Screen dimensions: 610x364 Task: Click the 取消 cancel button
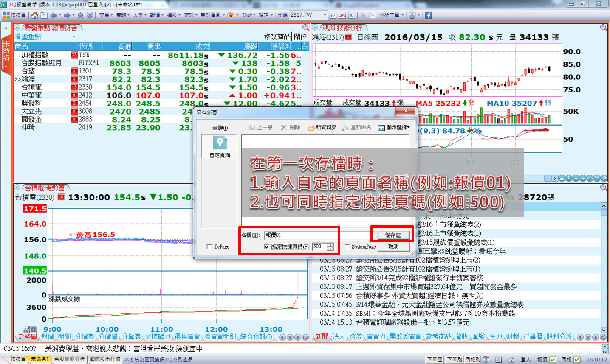tap(393, 246)
